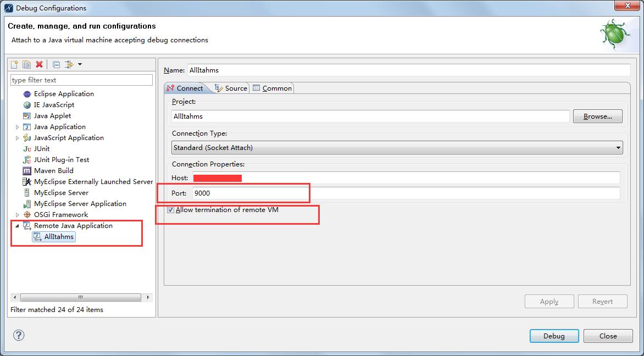Click the Browse... button
This screenshot has height=356, width=644.
(598, 116)
